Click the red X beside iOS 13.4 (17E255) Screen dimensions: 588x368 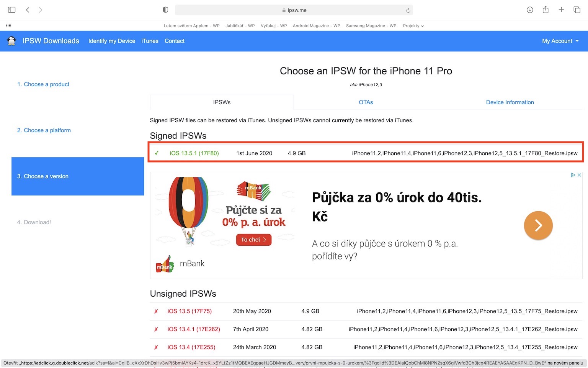coord(156,347)
